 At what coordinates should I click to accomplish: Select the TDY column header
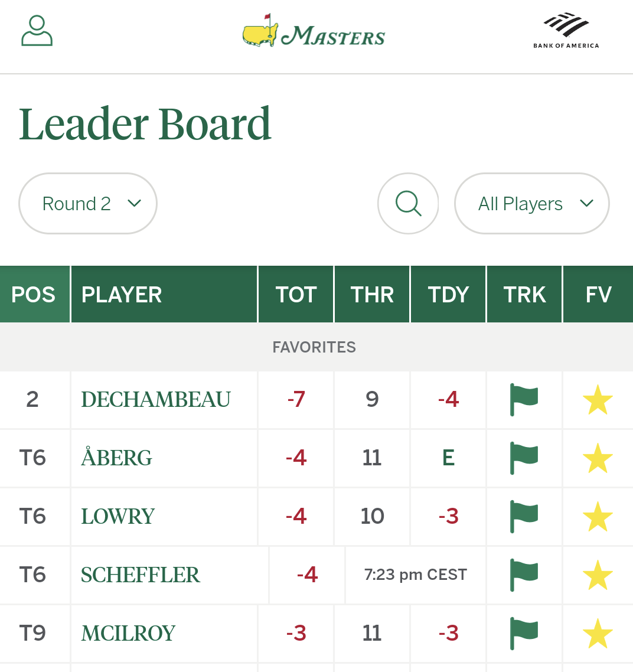click(448, 294)
